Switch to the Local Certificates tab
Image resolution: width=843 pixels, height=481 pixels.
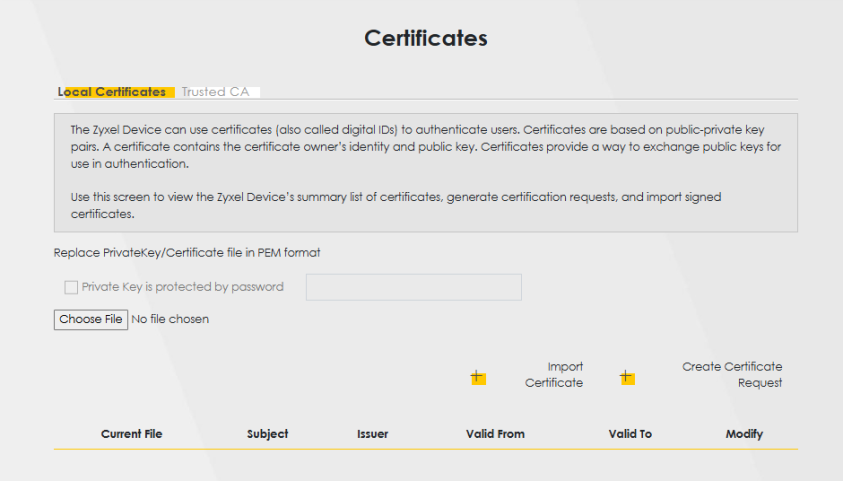113,92
